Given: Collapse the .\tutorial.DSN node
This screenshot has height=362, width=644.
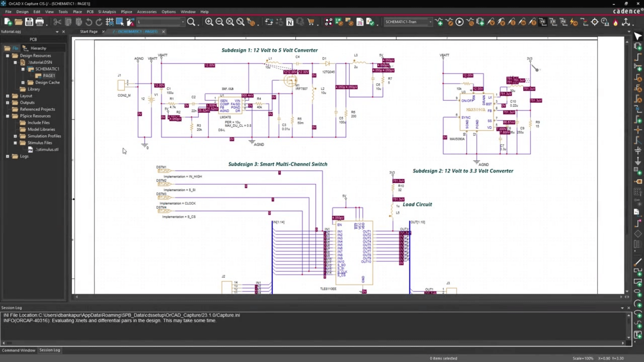Looking at the screenshot, I should 15,62.
